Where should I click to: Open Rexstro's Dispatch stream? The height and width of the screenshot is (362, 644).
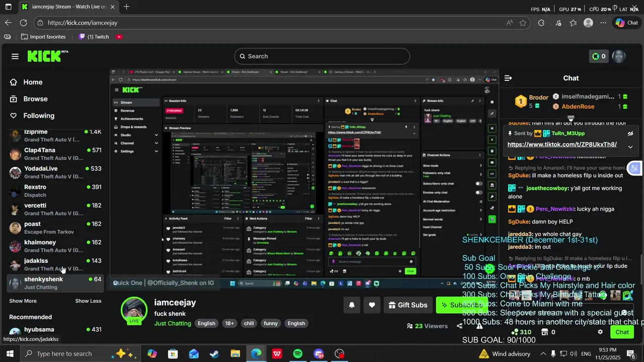click(x=55, y=191)
